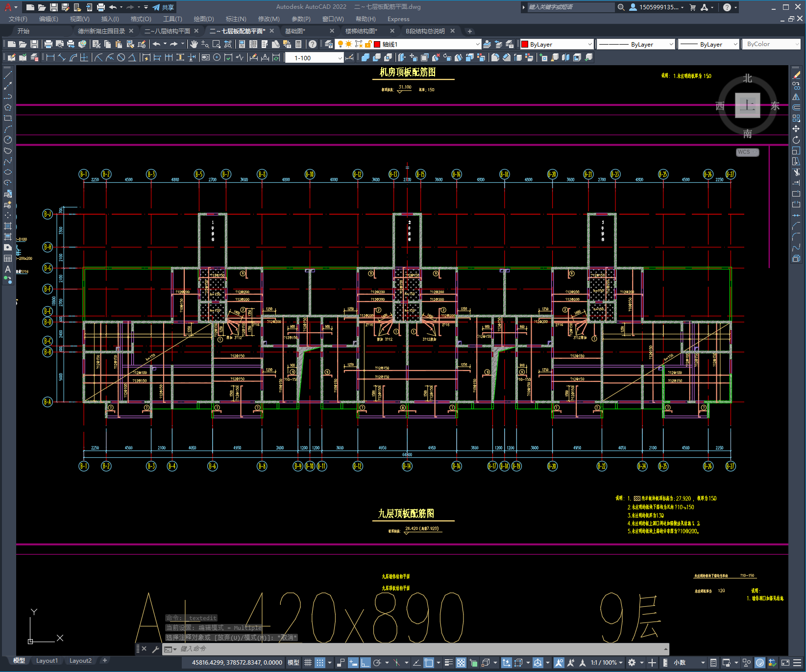Click the Dimension Style update icon
806x672 pixels.
[276, 57]
